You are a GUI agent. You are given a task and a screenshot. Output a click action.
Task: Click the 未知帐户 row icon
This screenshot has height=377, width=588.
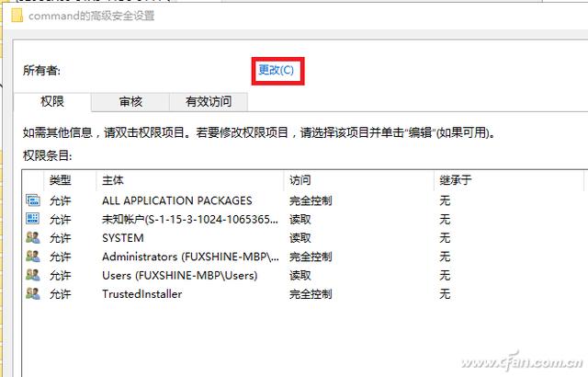point(33,219)
